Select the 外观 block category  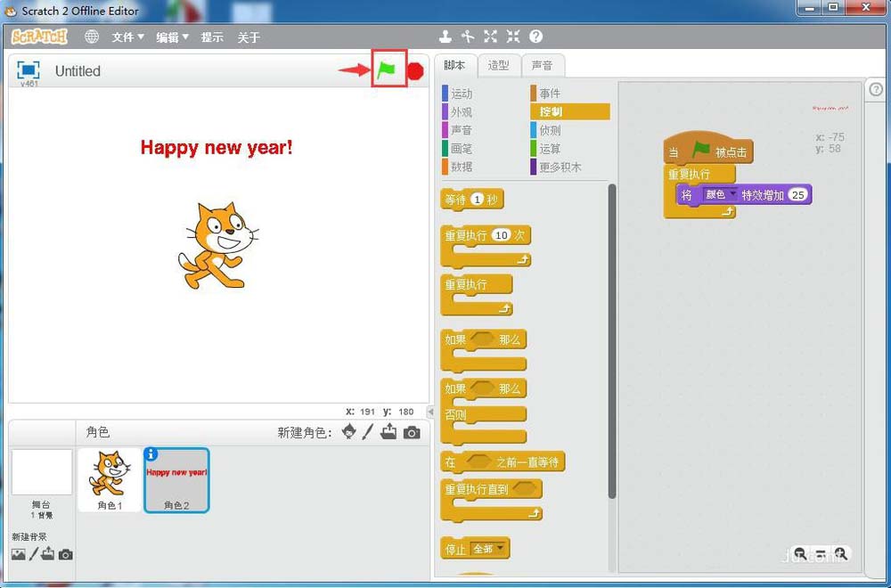[461, 112]
